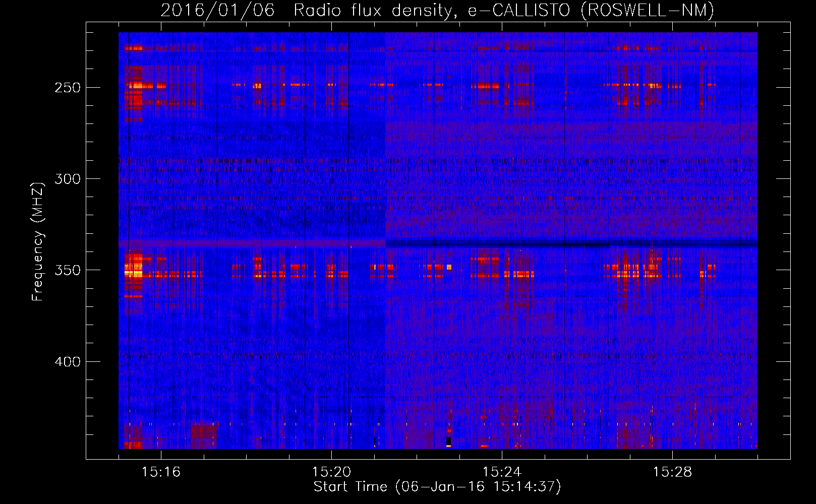Click the "Start Time (06-Jan-16 15:14:37)" axis label
This screenshot has width=816, height=504.
point(437,487)
